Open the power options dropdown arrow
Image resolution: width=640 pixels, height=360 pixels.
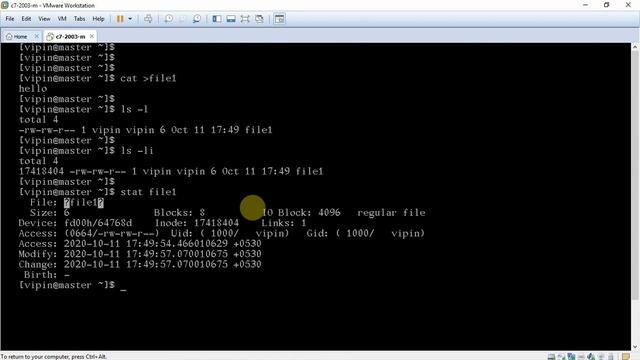coord(130,19)
